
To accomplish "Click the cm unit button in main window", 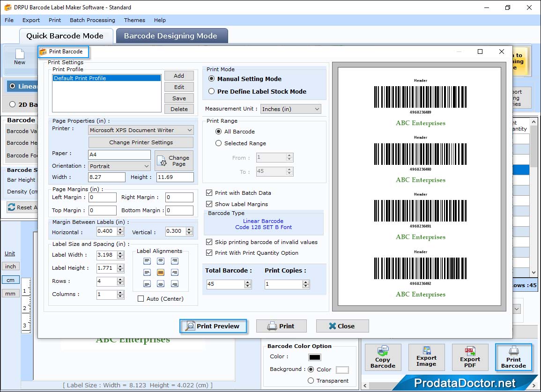I will (11, 280).
